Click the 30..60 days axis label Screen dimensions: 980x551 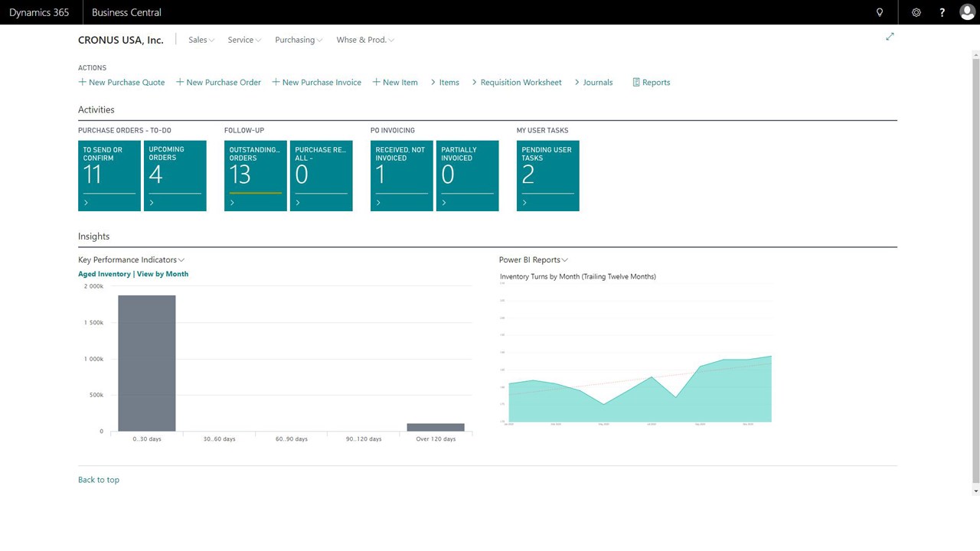point(219,439)
